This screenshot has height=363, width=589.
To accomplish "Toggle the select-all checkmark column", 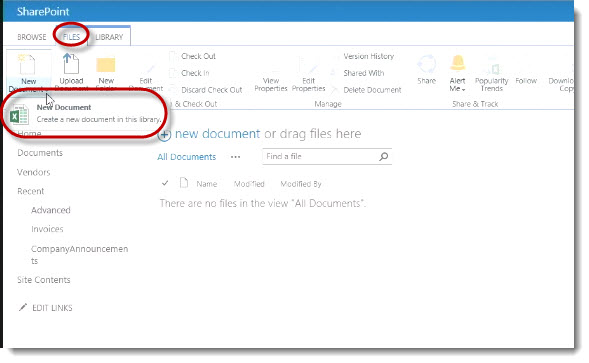I will point(165,183).
